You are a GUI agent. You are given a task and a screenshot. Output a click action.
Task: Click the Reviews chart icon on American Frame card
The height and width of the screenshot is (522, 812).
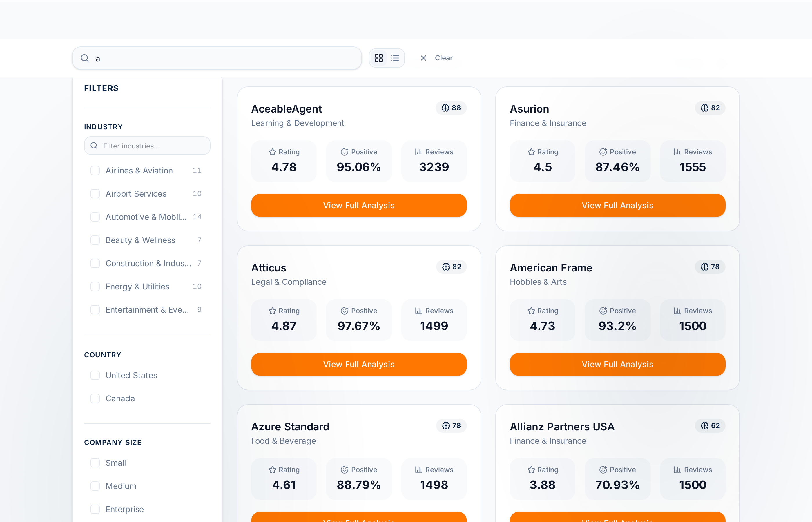677,311
